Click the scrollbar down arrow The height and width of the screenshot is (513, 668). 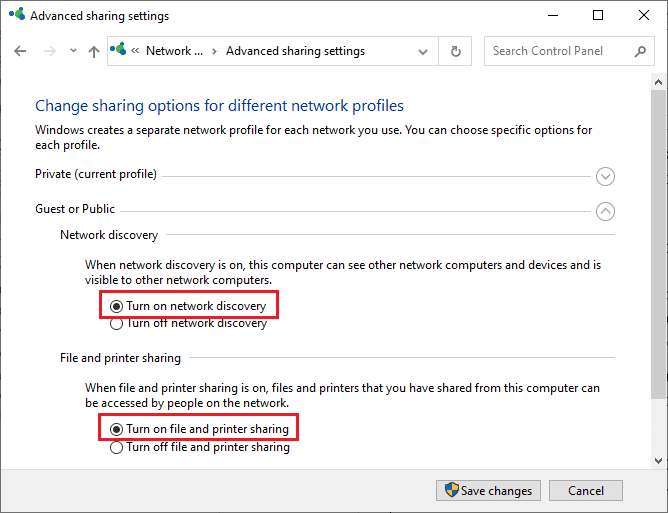click(659, 460)
